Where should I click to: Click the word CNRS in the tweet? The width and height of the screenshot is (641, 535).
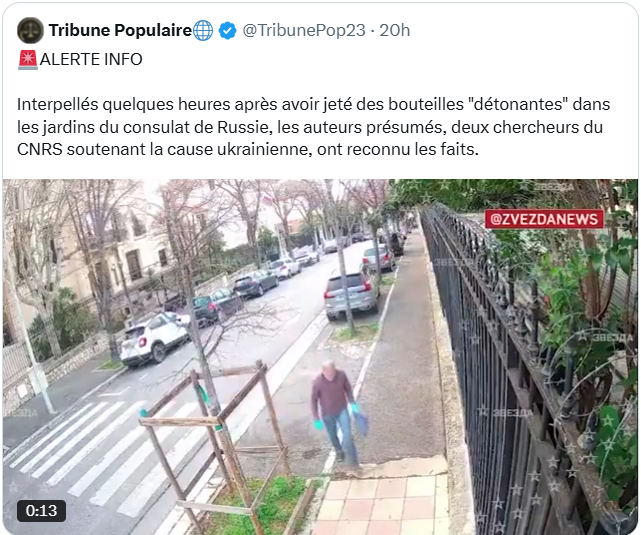(x=40, y=149)
